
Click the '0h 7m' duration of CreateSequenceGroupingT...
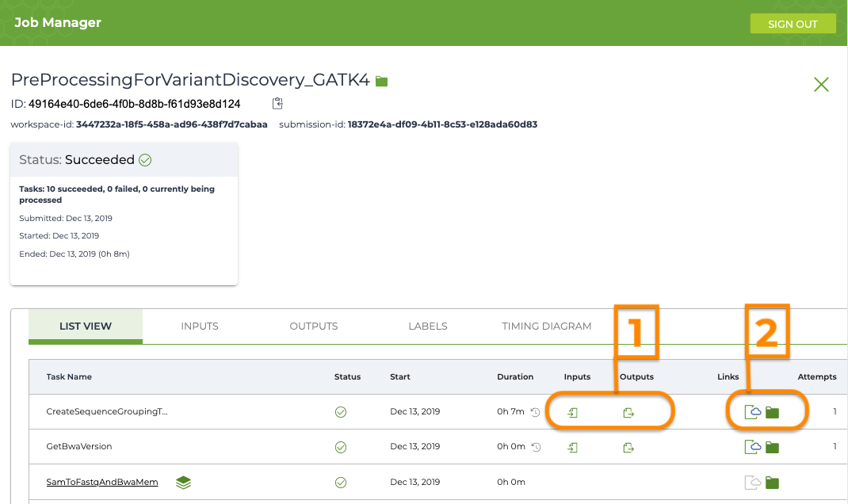pyautogui.click(x=510, y=411)
